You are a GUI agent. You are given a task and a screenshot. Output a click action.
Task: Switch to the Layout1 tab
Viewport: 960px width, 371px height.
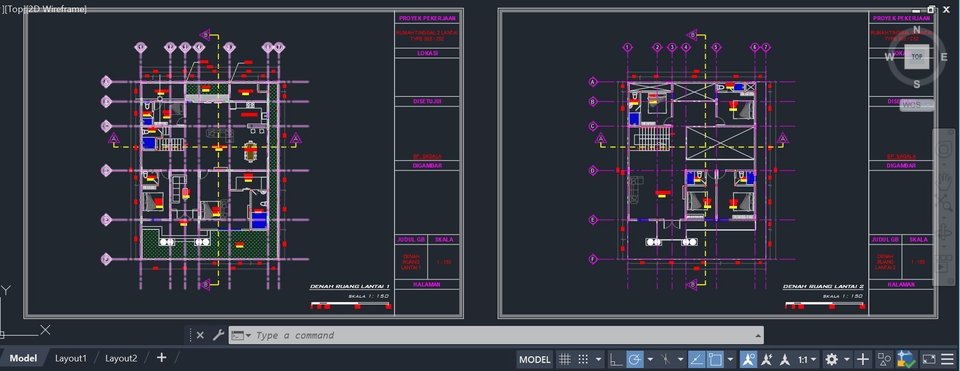click(71, 358)
